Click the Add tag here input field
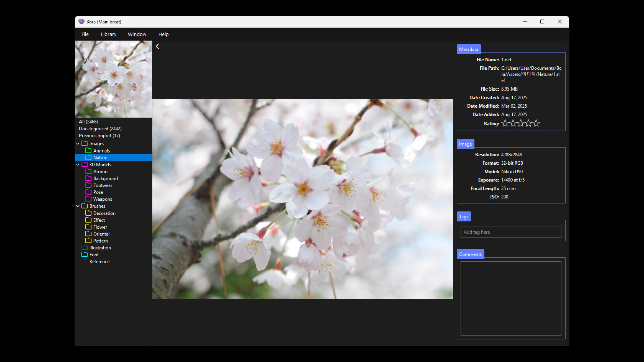Viewport: 644px width, 362px height. coord(510,232)
